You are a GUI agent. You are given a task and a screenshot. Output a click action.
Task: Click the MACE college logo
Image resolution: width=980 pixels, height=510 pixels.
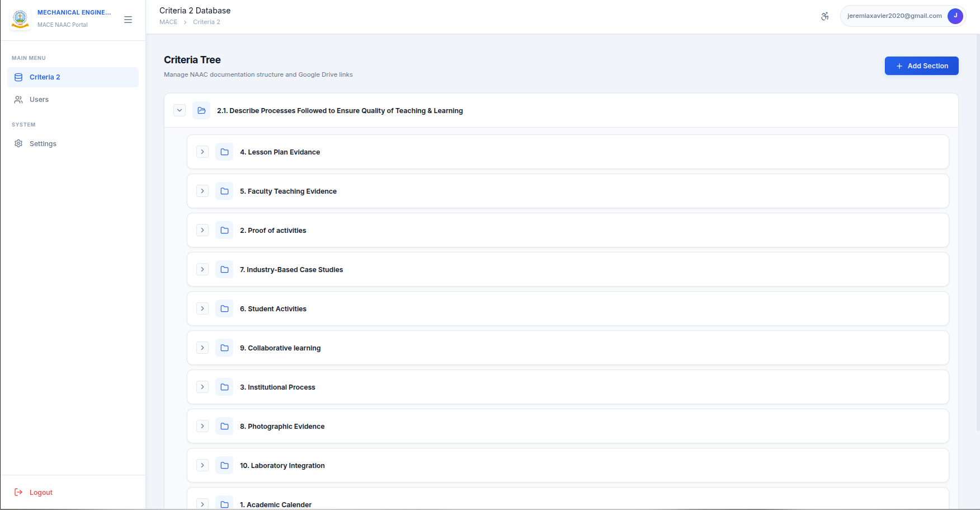(x=20, y=19)
